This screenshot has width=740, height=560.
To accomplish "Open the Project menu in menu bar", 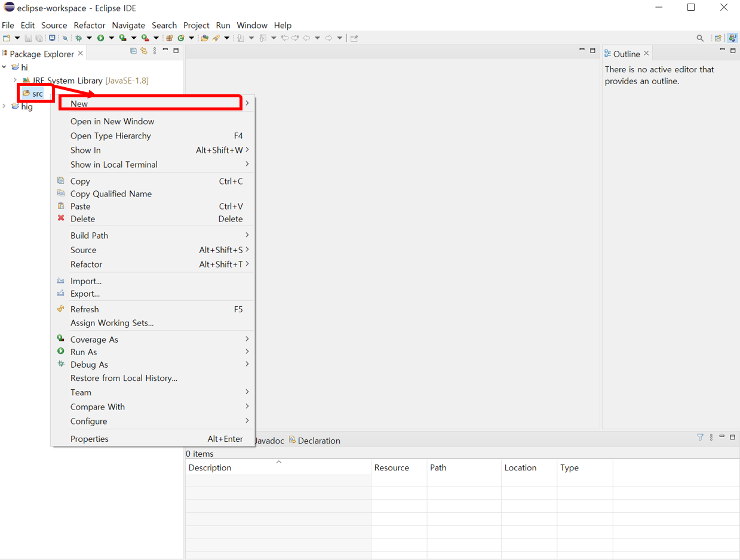I will click(196, 25).
